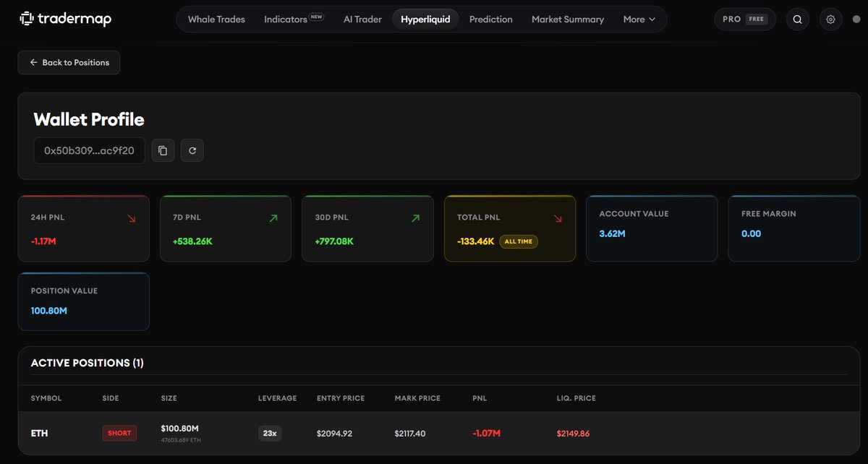Open Market Summary tab
The image size is (868, 464).
click(568, 20)
